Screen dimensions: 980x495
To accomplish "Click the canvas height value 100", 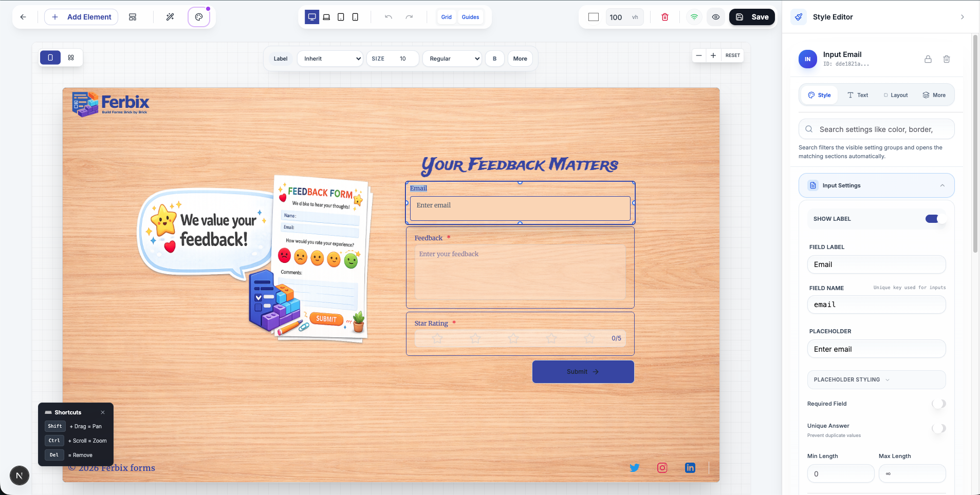I will (616, 17).
